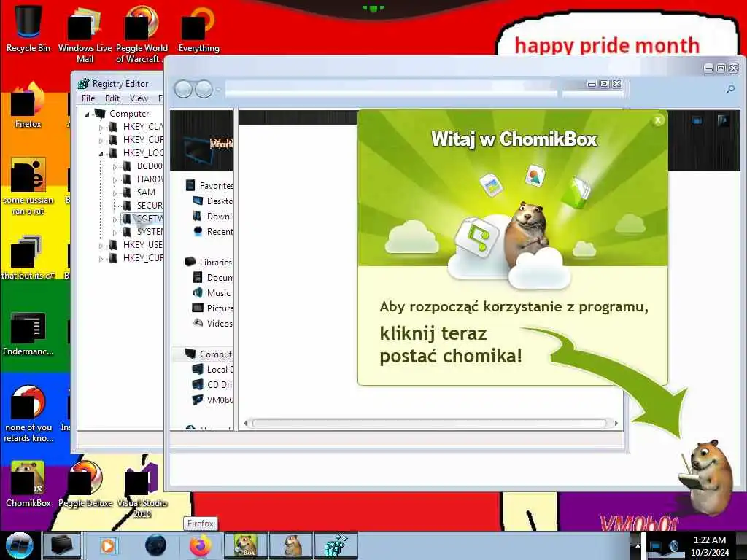Open Windows Live Mail desktop shortcut
The height and width of the screenshot is (560, 747).
(85, 34)
